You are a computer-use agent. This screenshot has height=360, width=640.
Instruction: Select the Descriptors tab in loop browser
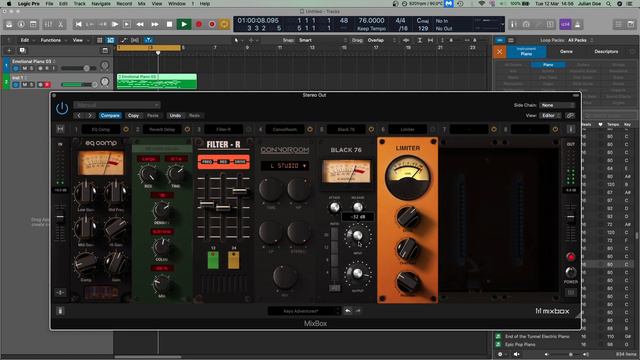tap(606, 52)
